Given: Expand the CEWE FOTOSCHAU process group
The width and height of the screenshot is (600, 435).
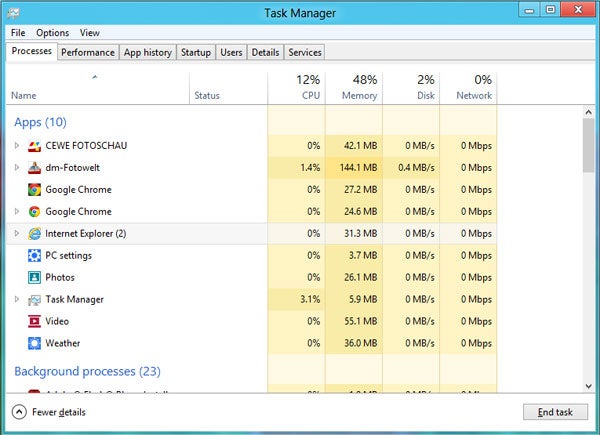Looking at the screenshot, I should (17, 146).
